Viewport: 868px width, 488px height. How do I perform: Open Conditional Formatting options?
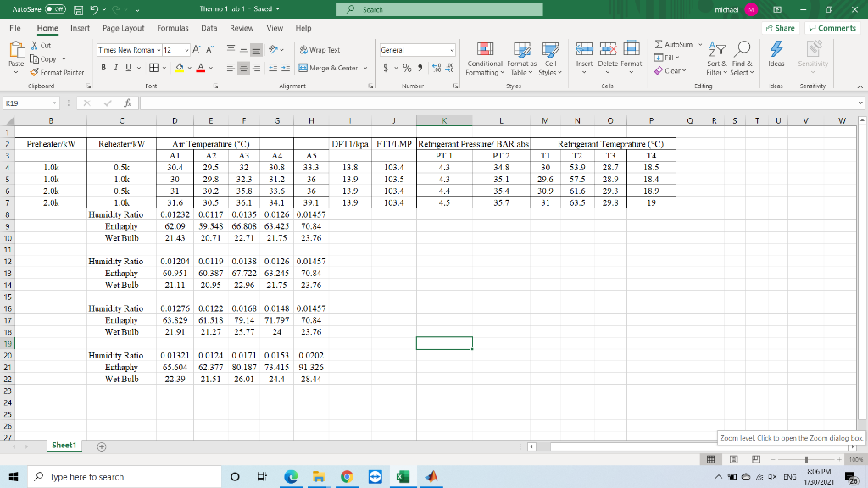click(x=485, y=56)
